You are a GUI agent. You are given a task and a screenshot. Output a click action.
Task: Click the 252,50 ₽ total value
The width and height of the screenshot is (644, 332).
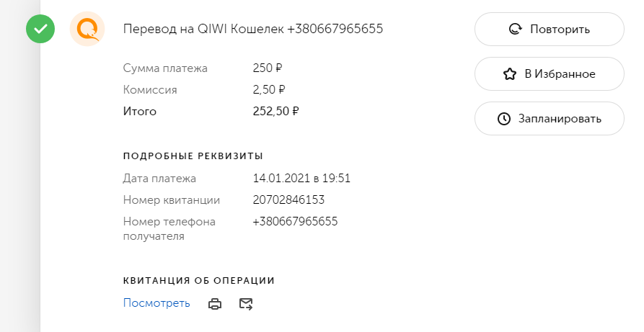(275, 112)
